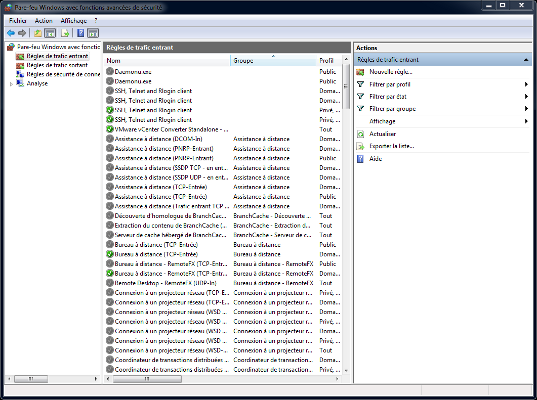Screen dimensions: 537x400
Task: Toggle the console tree toolbar icon
Action: [x=50, y=33]
